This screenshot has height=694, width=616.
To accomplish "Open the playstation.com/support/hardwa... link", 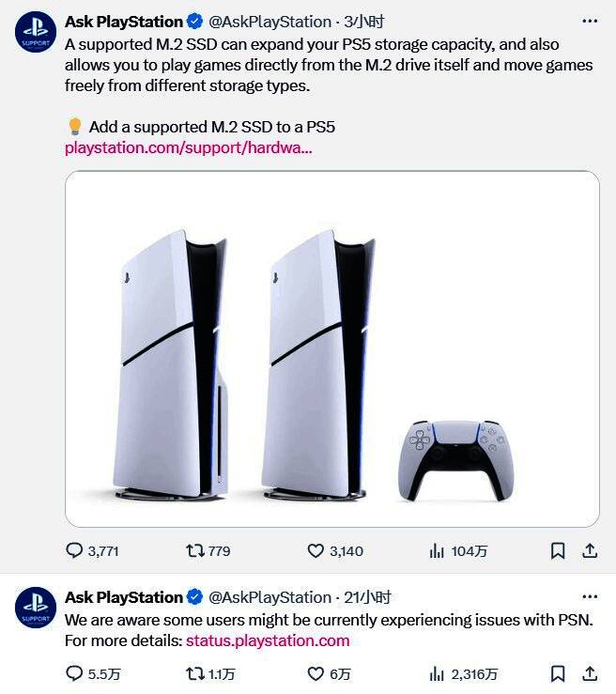I will click(x=189, y=147).
